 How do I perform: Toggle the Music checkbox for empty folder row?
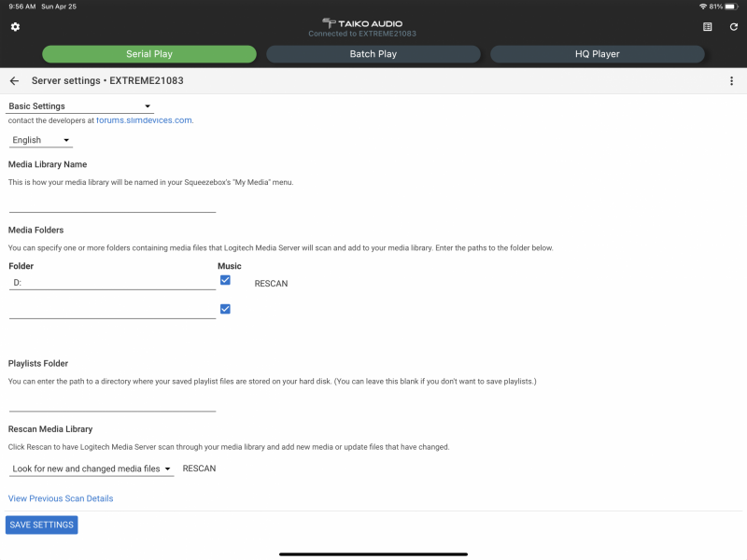[x=225, y=309]
